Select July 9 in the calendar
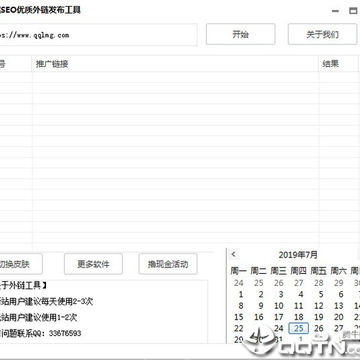The image size is (360, 360). pos(261,306)
